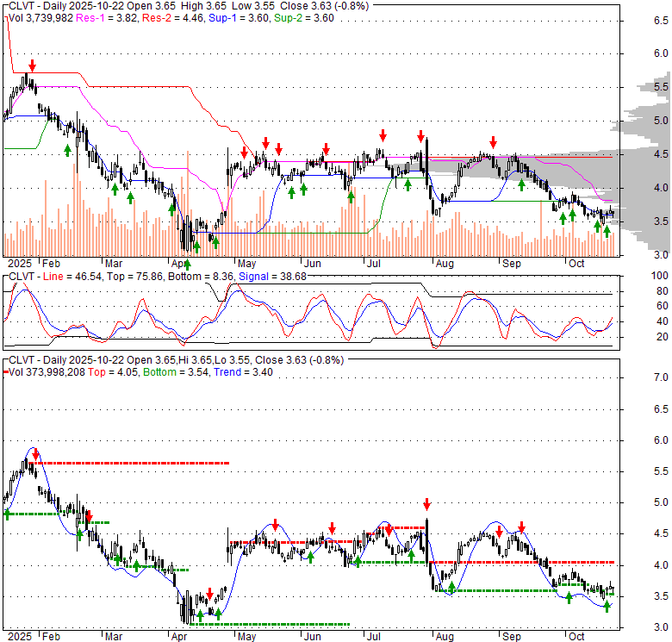The height and width of the screenshot is (642, 672).
Task: Click the red arrow at the January peak in the lower chart
Action: tap(35, 454)
